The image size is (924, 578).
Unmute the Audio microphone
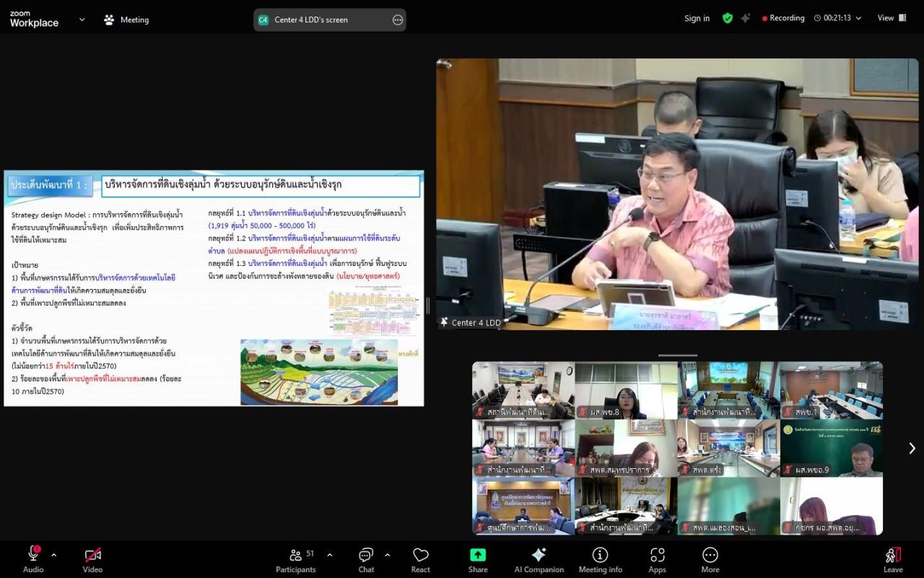tap(33, 559)
